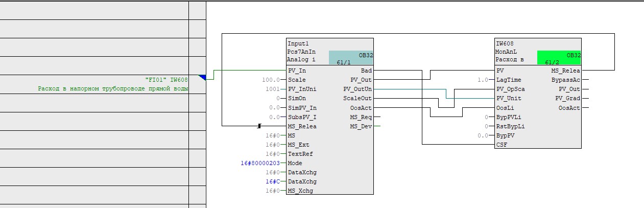Select the CSF input on IW608
The width and height of the screenshot is (644, 208).
(x=502, y=145)
